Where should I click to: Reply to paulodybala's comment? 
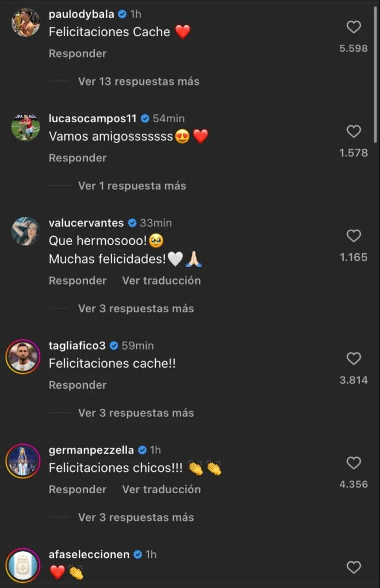tap(78, 53)
